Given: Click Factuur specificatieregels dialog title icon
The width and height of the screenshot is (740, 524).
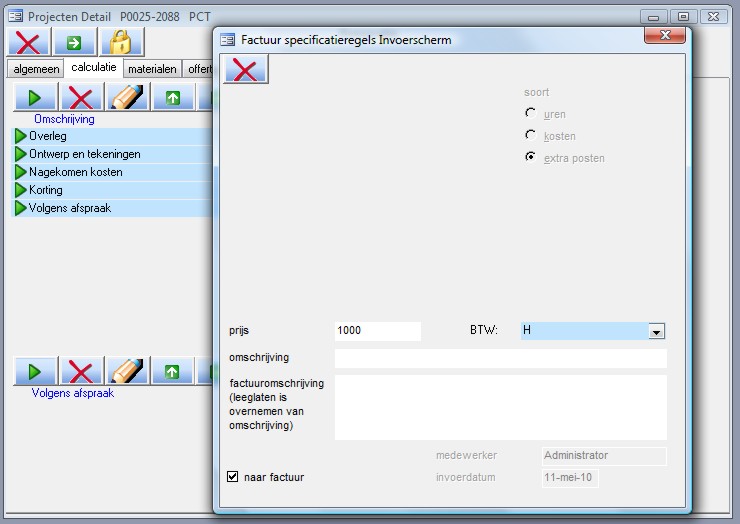Looking at the screenshot, I should [x=227, y=40].
